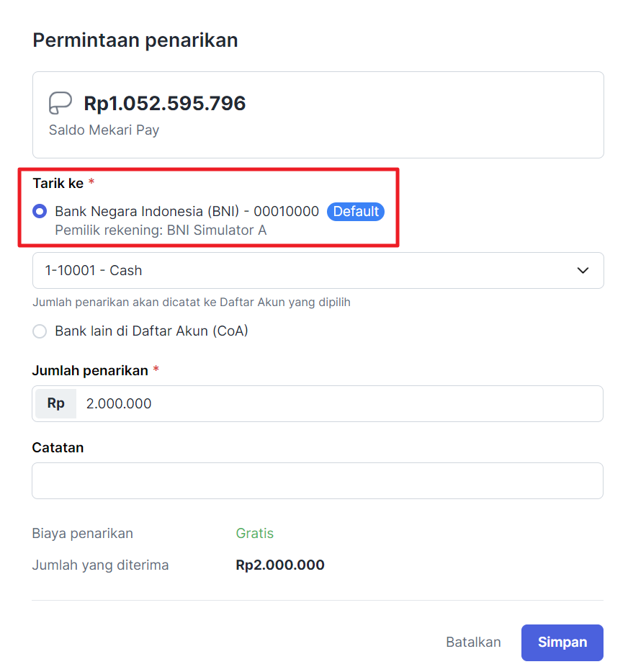Click the Rp1.052.595.796 balance amount
Viewport: 628px width, 672px height.
pyautogui.click(x=165, y=104)
